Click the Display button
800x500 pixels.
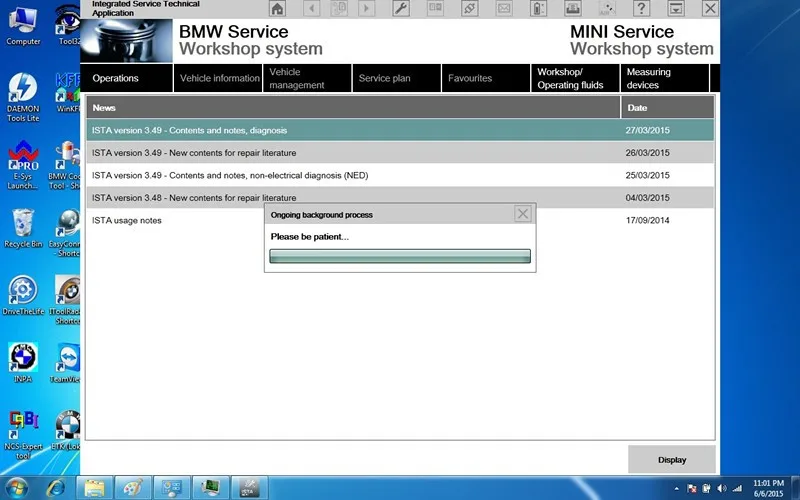click(x=672, y=460)
